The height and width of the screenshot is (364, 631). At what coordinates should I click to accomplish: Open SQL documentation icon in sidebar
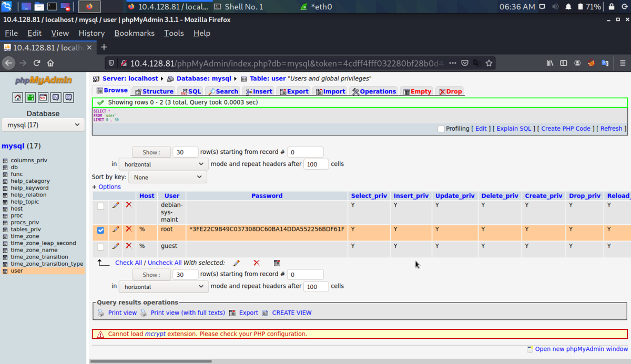click(x=68, y=98)
